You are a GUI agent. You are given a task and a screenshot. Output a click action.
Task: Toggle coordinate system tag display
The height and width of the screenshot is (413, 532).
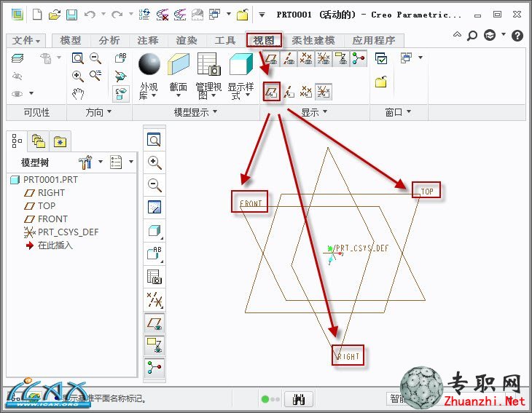(324, 92)
